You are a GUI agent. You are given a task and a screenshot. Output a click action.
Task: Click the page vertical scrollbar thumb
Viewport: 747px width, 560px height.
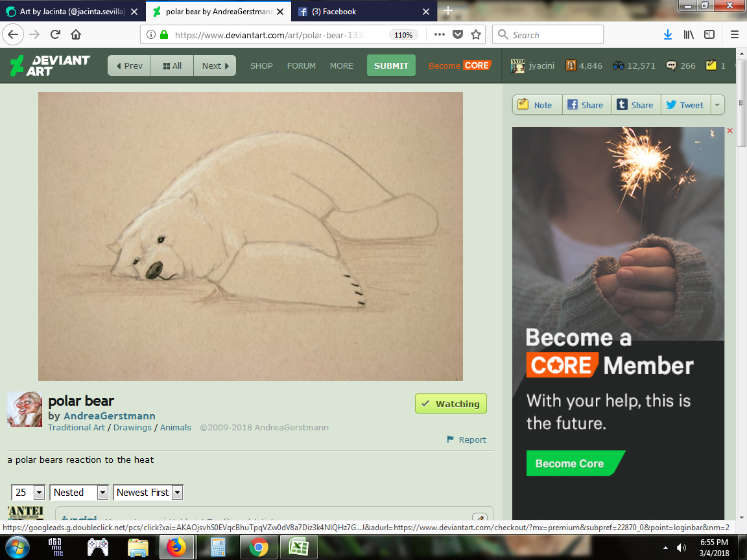[741, 102]
